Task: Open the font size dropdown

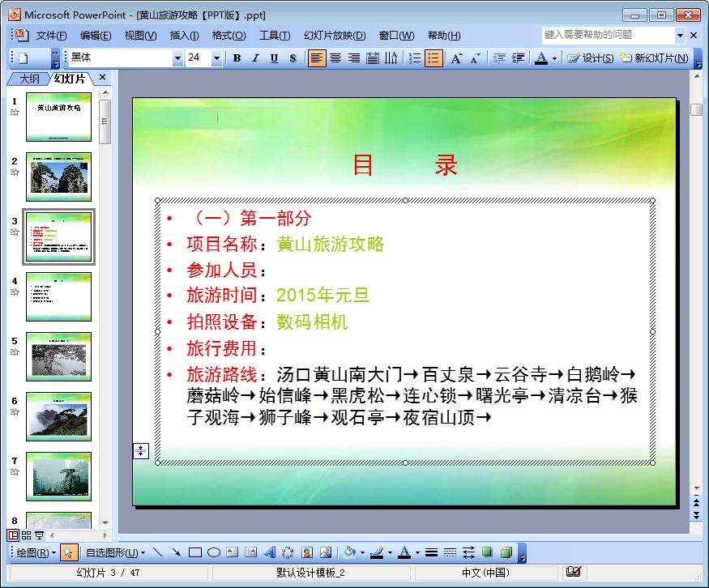Action: [x=216, y=58]
